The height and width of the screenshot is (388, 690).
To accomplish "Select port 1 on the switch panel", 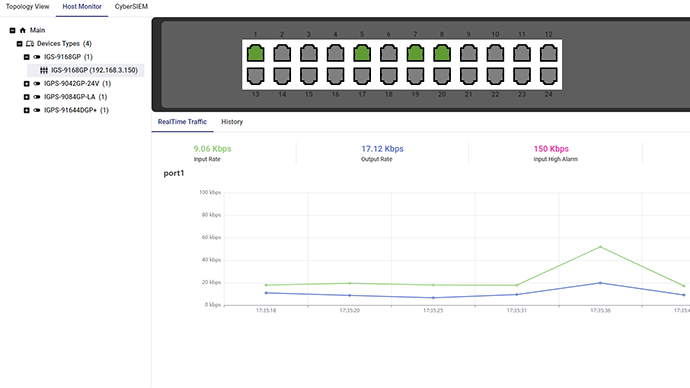I will point(256,53).
